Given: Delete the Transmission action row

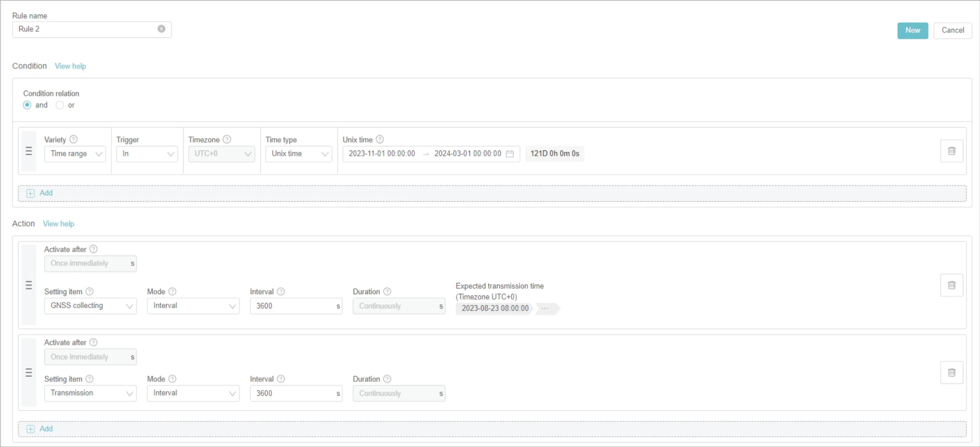Looking at the screenshot, I should pos(951,372).
